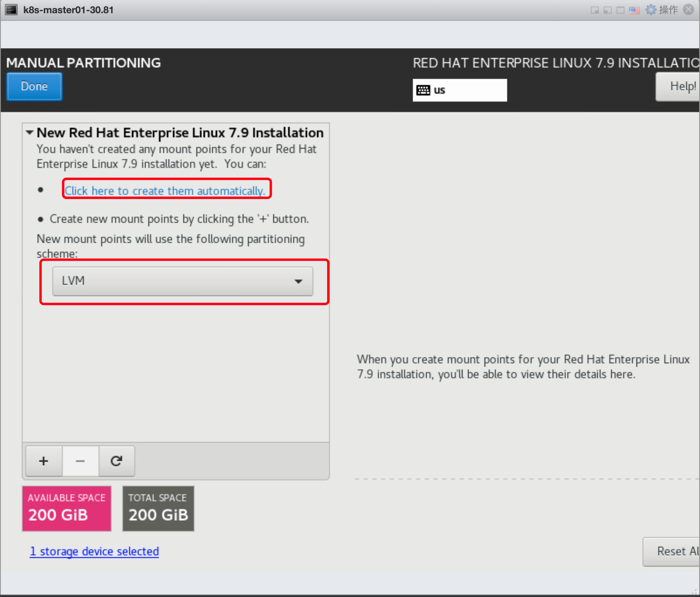The height and width of the screenshot is (597, 700).
Task: Click the US flag icon in the console title bar
Action: [635, 10]
